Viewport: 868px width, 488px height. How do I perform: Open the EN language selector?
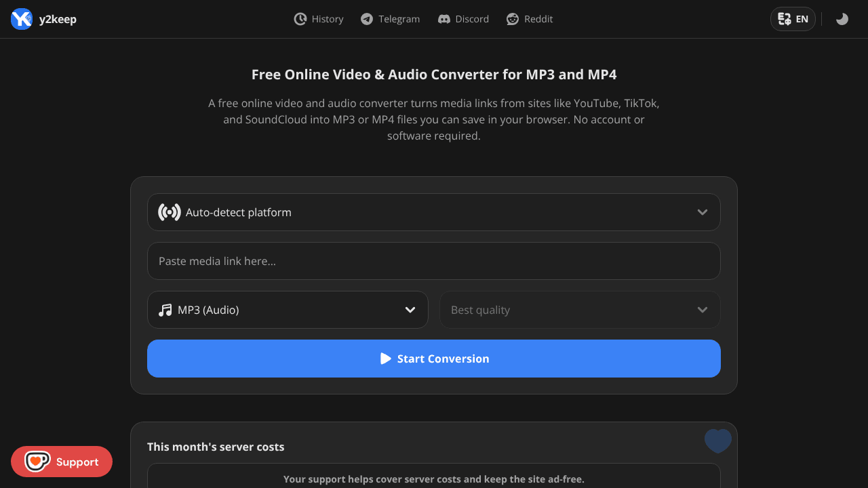[793, 19]
